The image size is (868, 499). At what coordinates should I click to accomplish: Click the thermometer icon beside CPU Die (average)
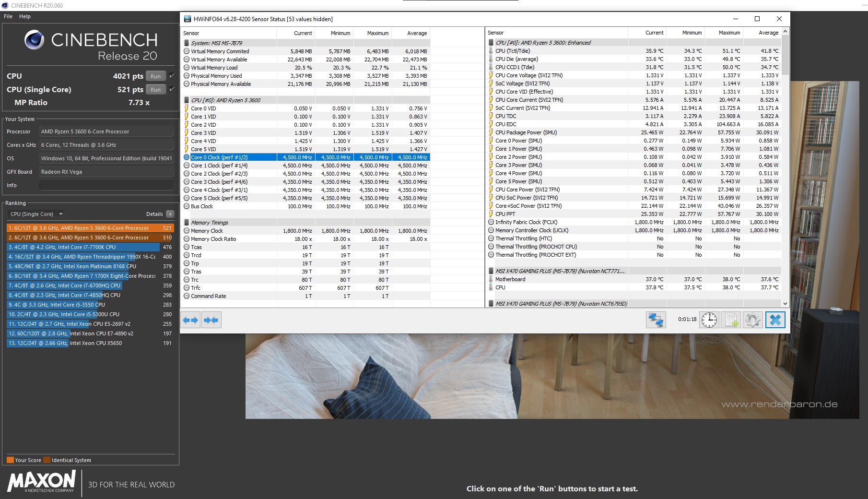(491, 59)
